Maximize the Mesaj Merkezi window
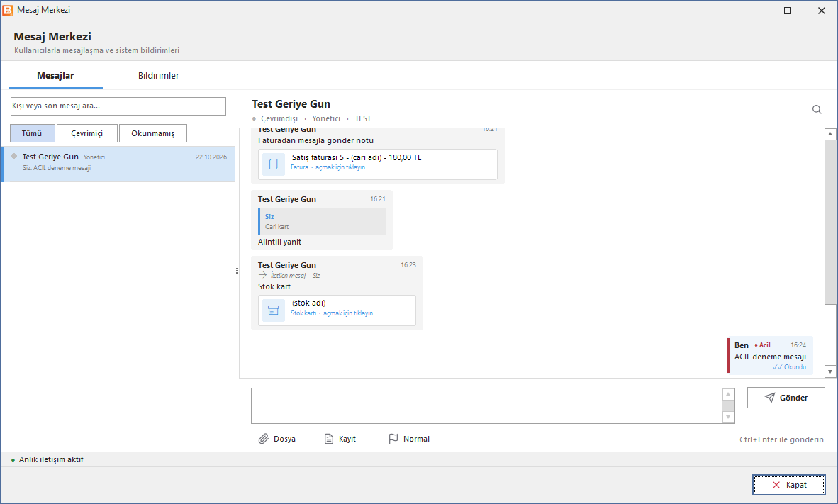838x504 pixels. coord(787,11)
